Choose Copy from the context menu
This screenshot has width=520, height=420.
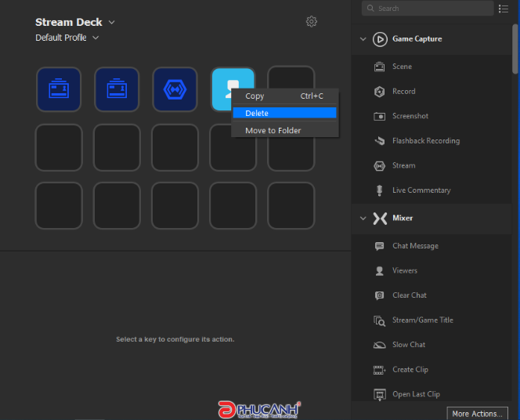tap(285, 96)
